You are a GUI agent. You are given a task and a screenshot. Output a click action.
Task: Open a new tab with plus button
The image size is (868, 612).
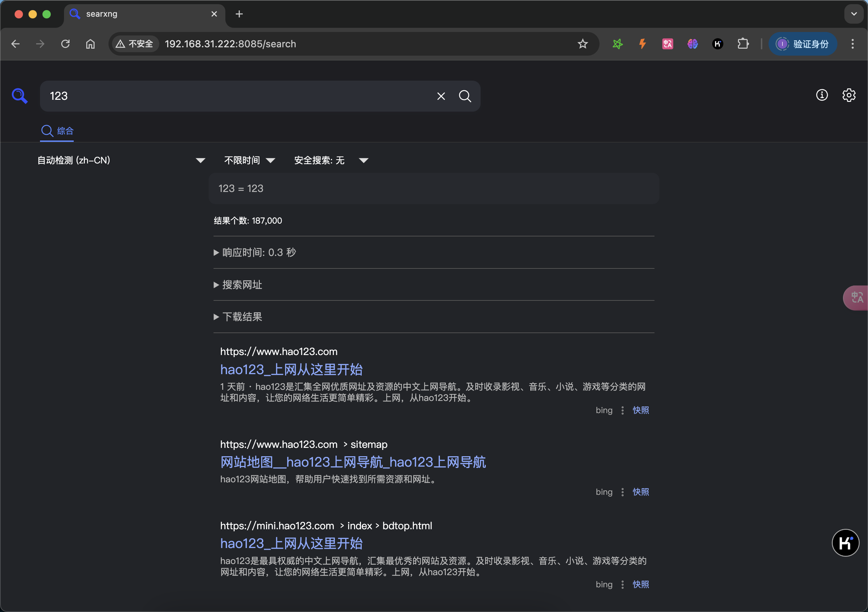[x=239, y=14]
